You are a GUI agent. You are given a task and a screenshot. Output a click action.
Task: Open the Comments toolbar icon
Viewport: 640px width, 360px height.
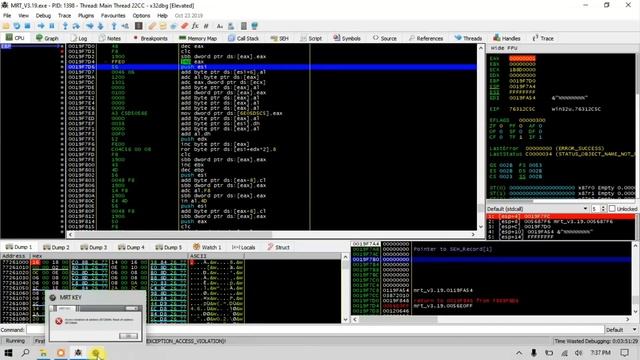[x=163, y=26]
